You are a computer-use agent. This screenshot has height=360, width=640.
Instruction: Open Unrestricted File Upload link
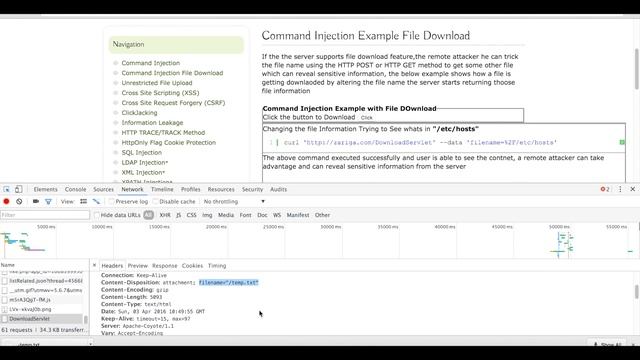[157, 83]
